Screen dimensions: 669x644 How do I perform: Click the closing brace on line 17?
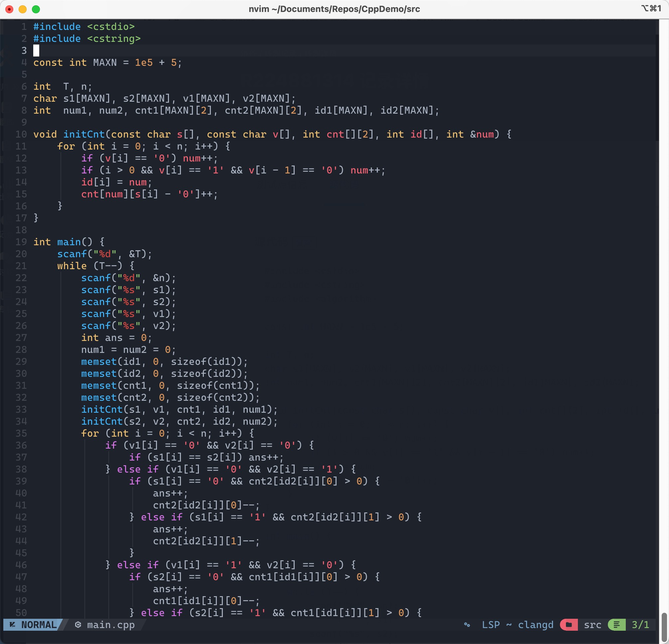[x=36, y=218]
